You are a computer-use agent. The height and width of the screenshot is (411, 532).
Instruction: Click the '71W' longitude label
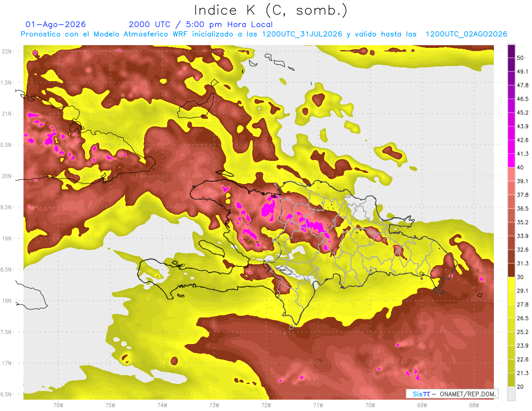(318, 405)
